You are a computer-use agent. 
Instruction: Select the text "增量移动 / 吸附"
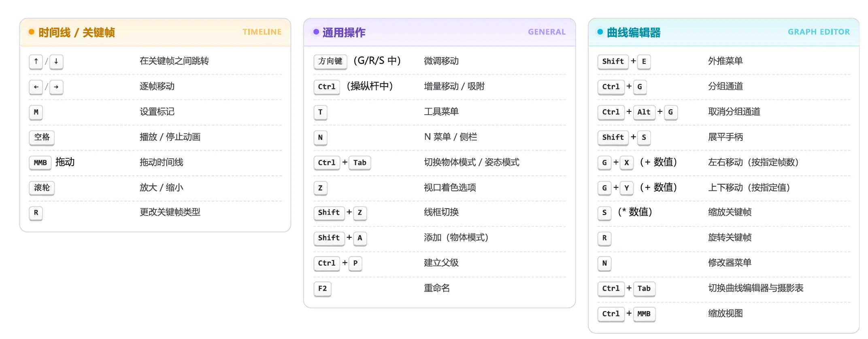454,86
